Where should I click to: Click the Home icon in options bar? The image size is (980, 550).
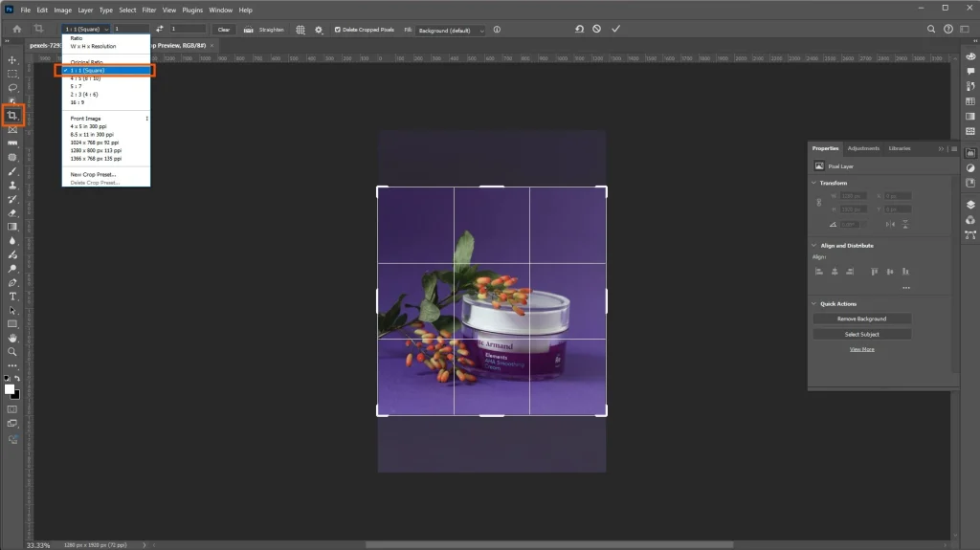coord(17,29)
